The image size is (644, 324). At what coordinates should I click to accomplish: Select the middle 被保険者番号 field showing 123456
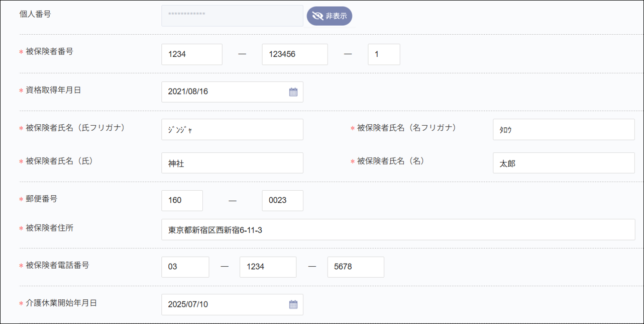pyautogui.click(x=294, y=54)
